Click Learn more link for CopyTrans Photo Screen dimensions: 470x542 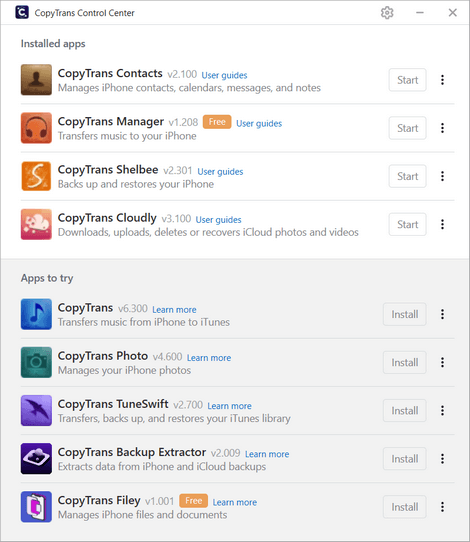(209, 357)
